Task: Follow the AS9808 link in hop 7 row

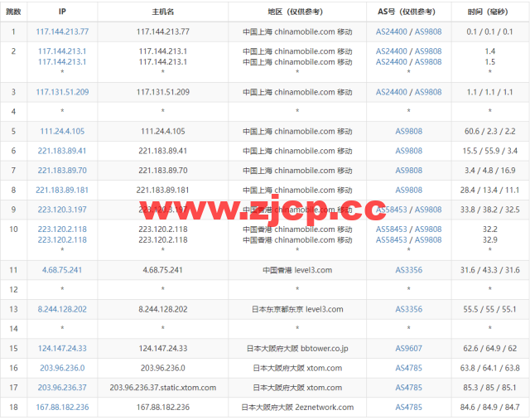Action: (409, 171)
